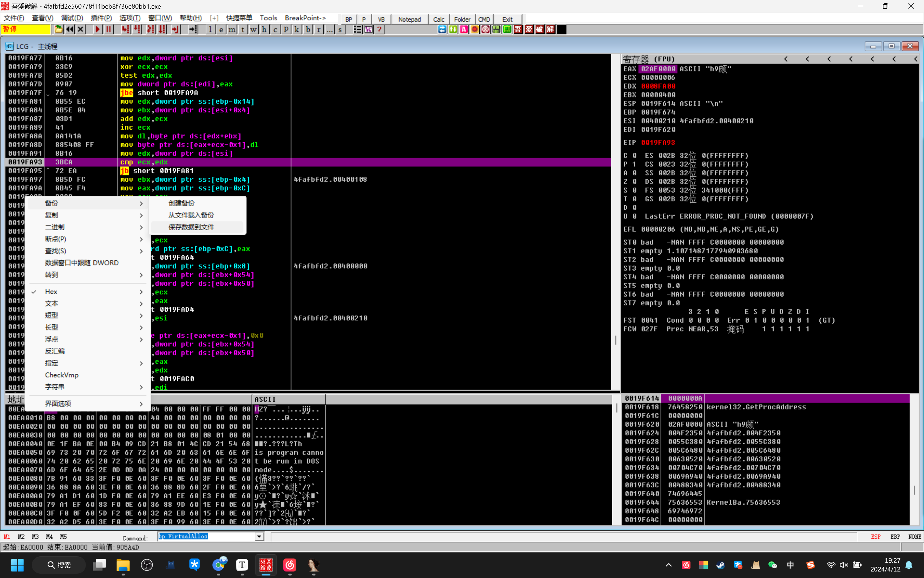Expand the 转到 submenu

(x=87, y=275)
